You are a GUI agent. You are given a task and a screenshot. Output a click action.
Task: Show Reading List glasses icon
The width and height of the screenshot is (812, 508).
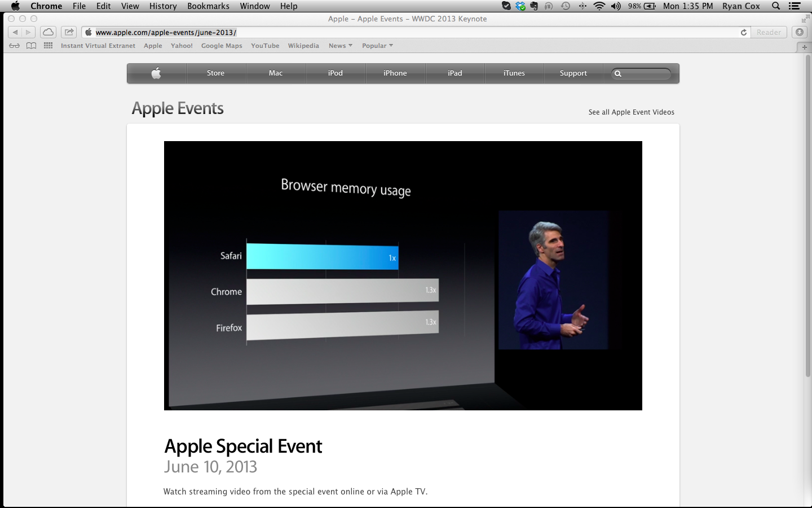coord(14,46)
